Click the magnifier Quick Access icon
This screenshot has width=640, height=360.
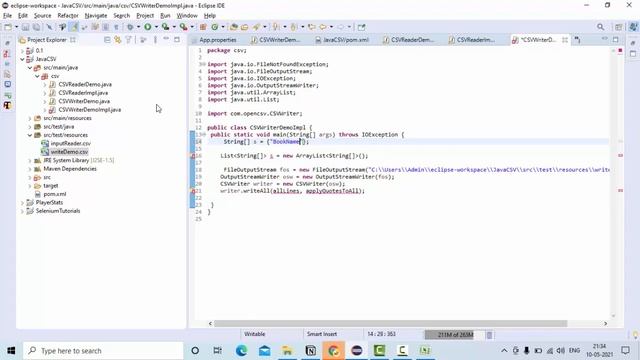(600, 27)
